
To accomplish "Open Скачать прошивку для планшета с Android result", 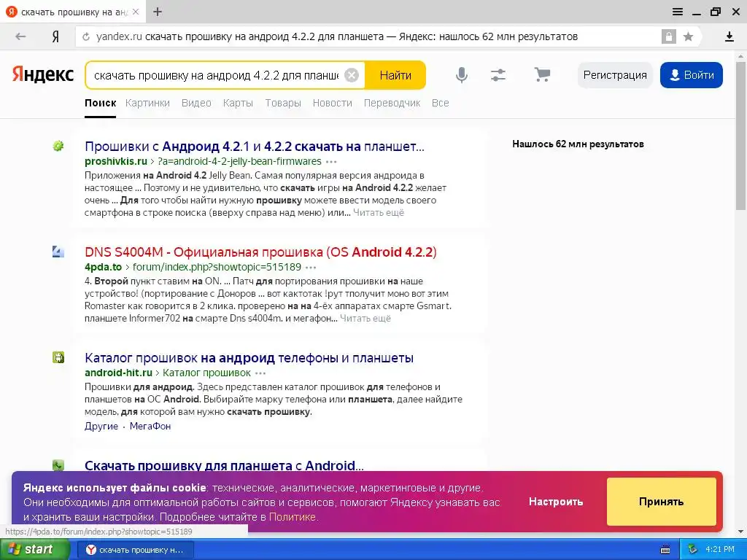I will coord(224,465).
